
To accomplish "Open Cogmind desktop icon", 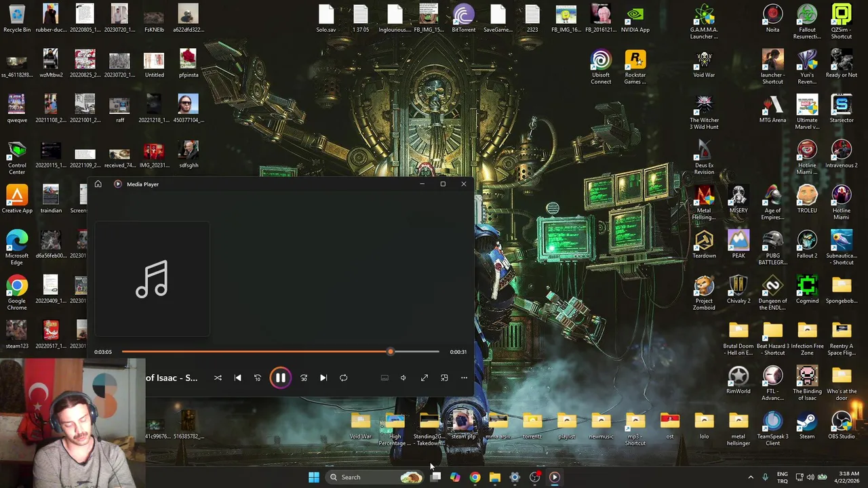I will [x=807, y=291].
